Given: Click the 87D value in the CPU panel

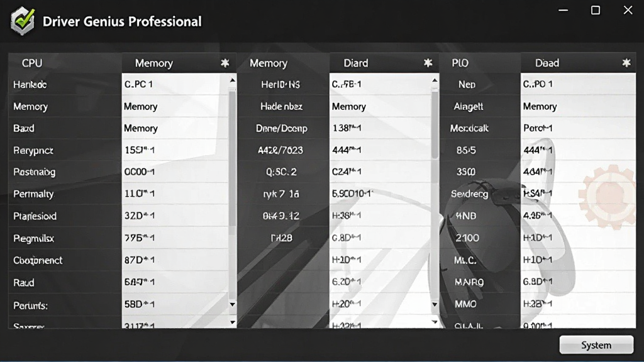Looking at the screenshot, I should tap(140, 260).
